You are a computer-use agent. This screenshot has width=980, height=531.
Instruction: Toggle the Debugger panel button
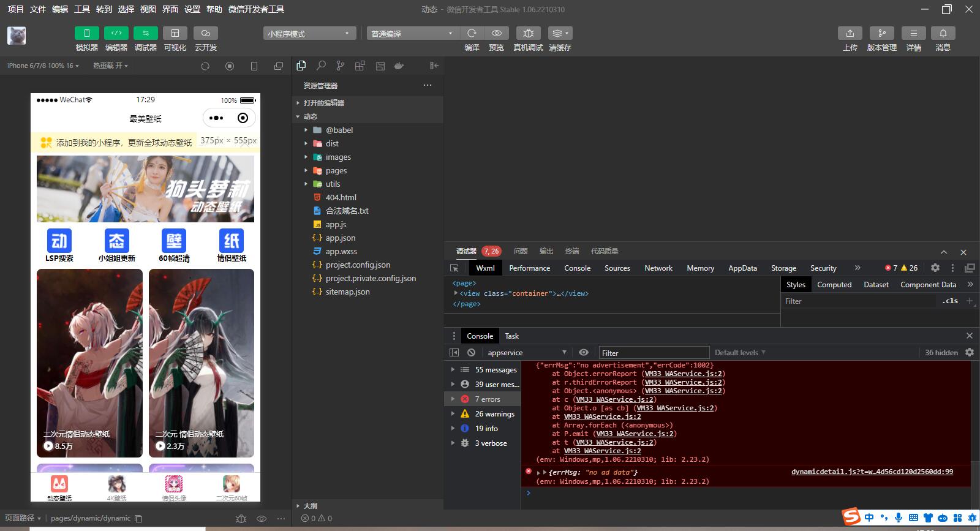[145, 33]
